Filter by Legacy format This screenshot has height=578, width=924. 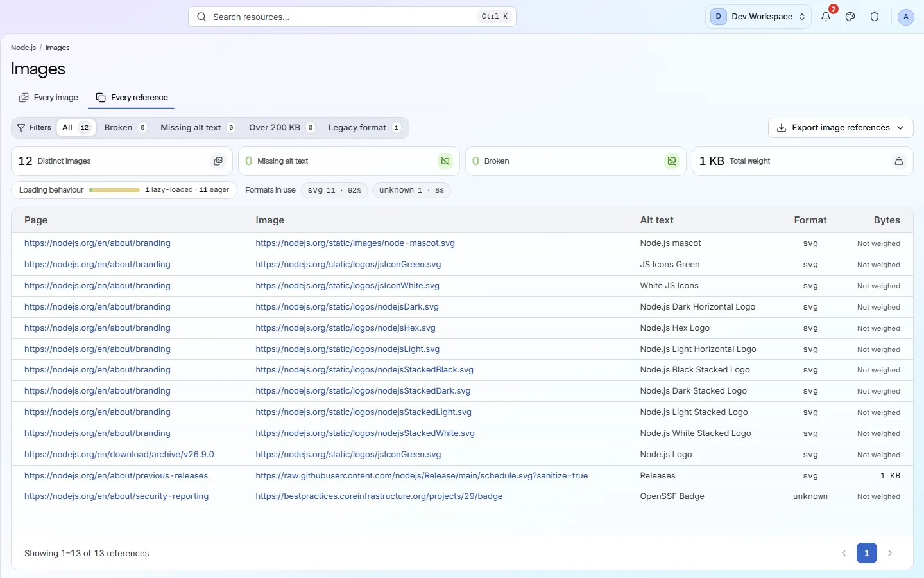(364, 128)
